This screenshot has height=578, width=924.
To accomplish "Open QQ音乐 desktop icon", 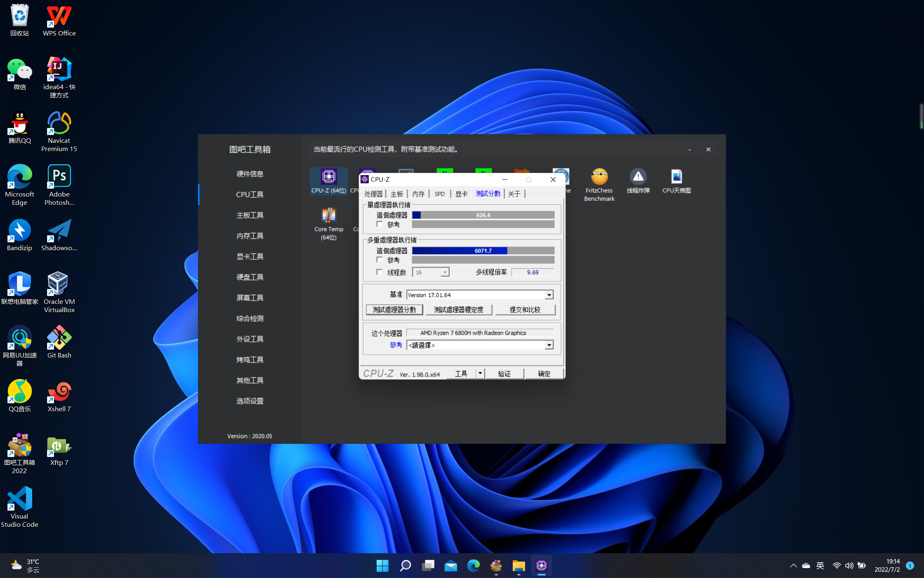I will tap(19, 396).
